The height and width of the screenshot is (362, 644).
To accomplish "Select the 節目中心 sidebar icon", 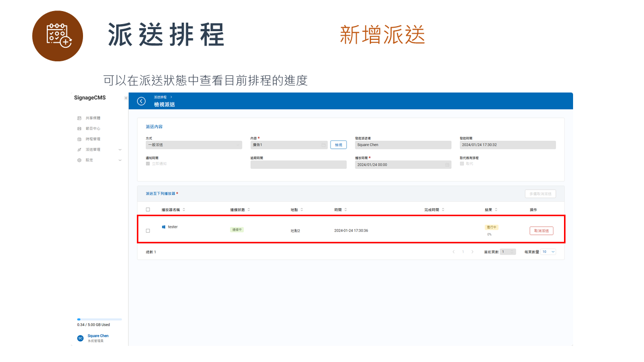I will point(79,128).
